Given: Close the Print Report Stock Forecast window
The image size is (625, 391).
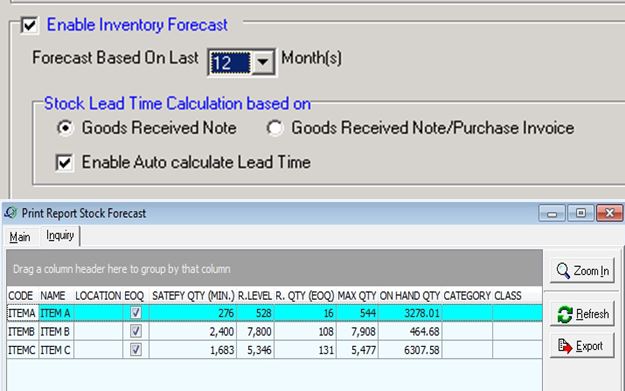Looking at the screenshot, I should (x=609, y=213).
